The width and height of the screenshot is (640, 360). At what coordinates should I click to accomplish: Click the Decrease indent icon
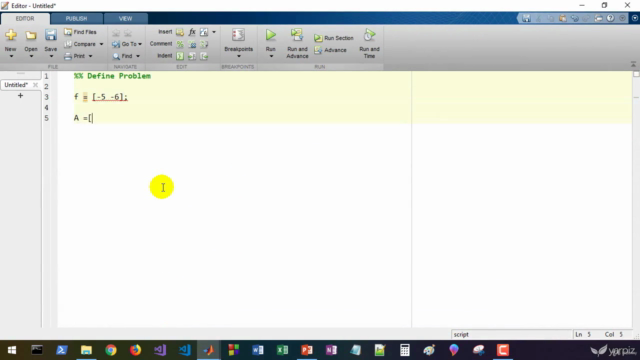(204, 56)
